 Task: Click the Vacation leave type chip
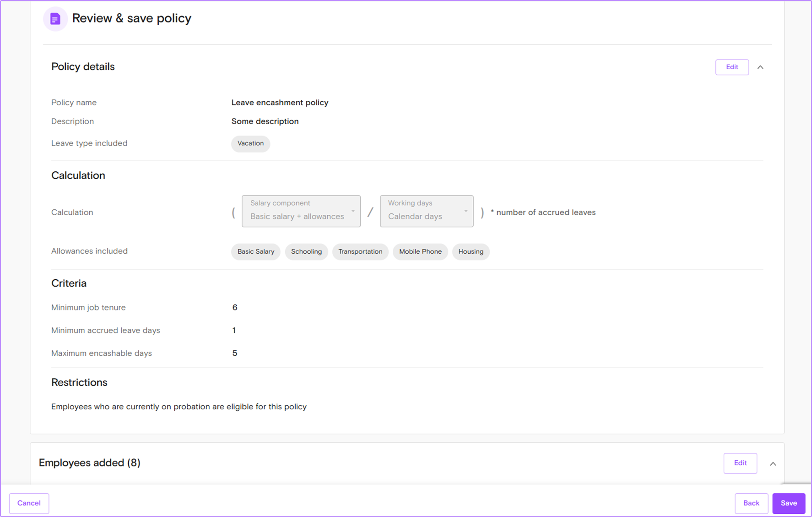tap(250, 143)
